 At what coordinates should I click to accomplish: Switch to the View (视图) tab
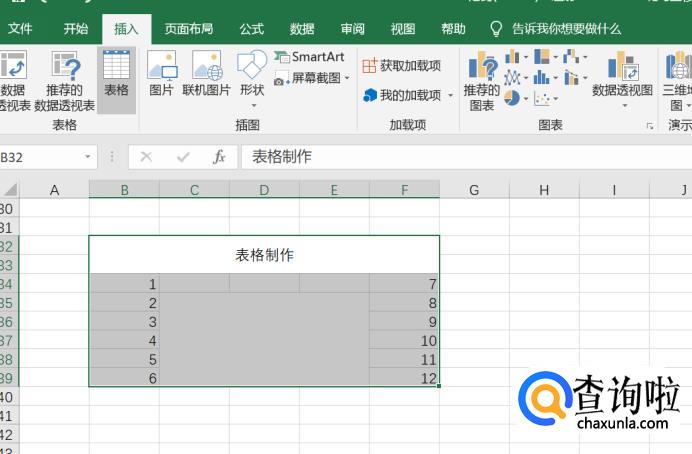402,29
